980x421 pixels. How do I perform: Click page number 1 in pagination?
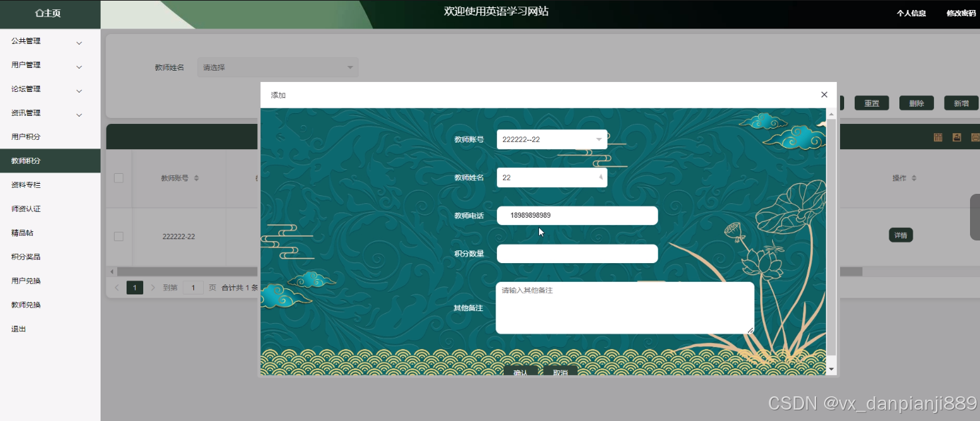tap(135, 288)
